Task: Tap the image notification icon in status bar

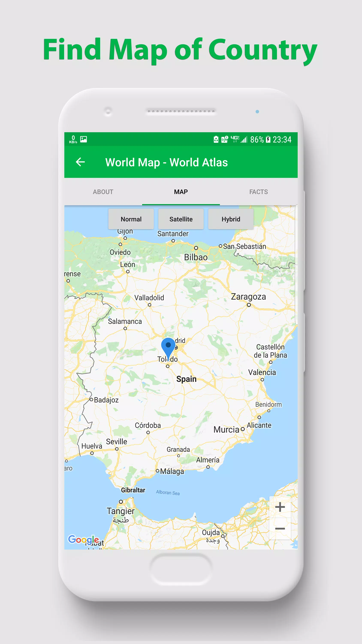Action: coord(83,139)
